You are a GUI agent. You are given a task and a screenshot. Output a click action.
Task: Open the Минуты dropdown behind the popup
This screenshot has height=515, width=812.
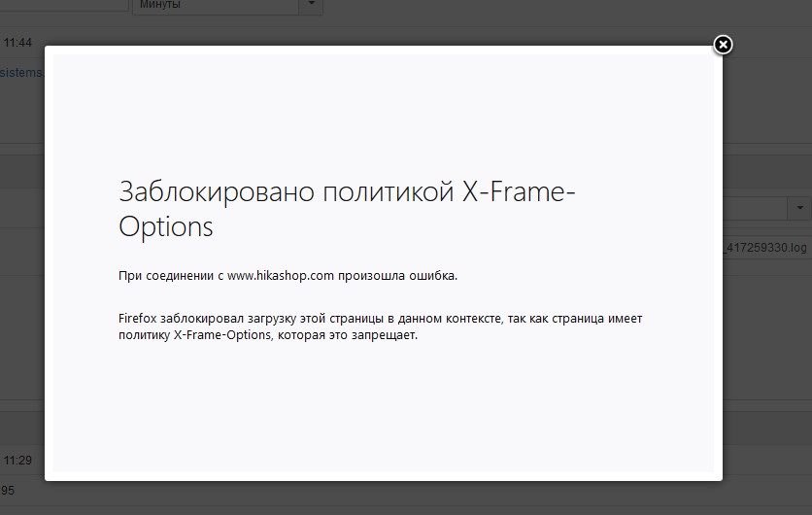point(227,5)
